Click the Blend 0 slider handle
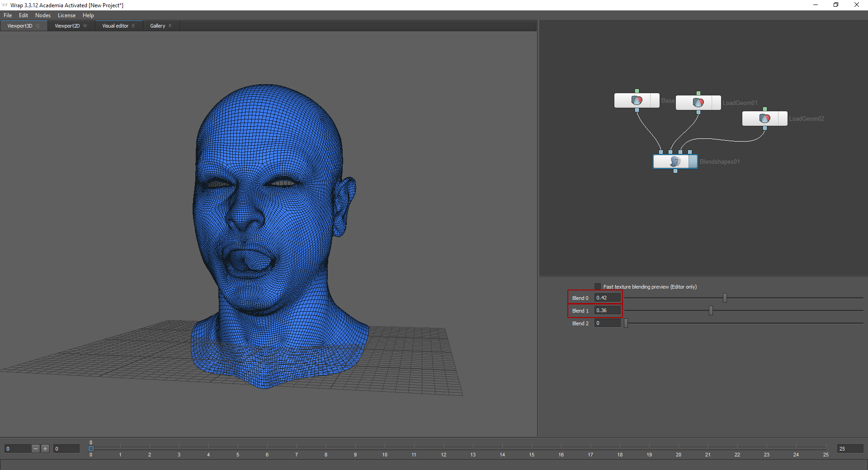Viewport: 868px width, 470px height. 725,298
